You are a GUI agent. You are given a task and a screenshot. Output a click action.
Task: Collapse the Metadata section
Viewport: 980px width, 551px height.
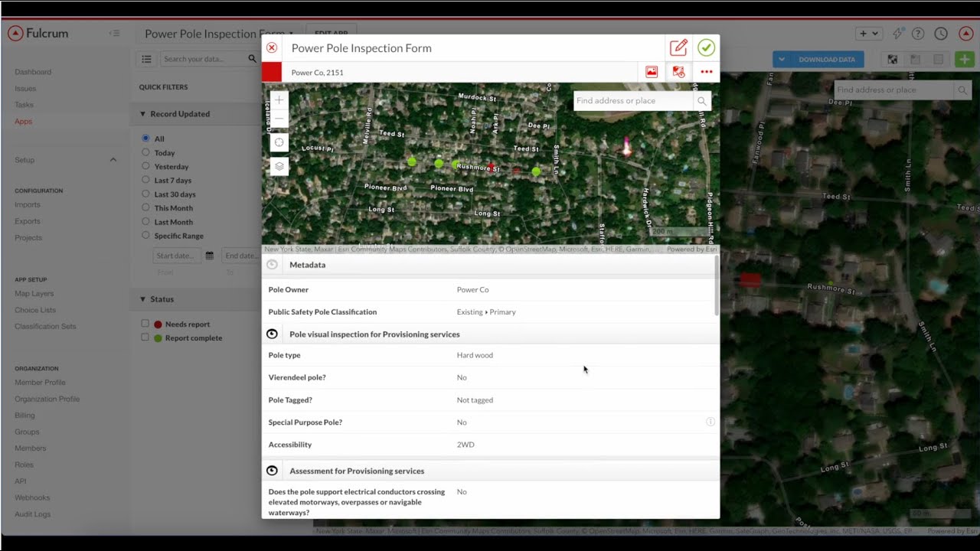[272, 265]
